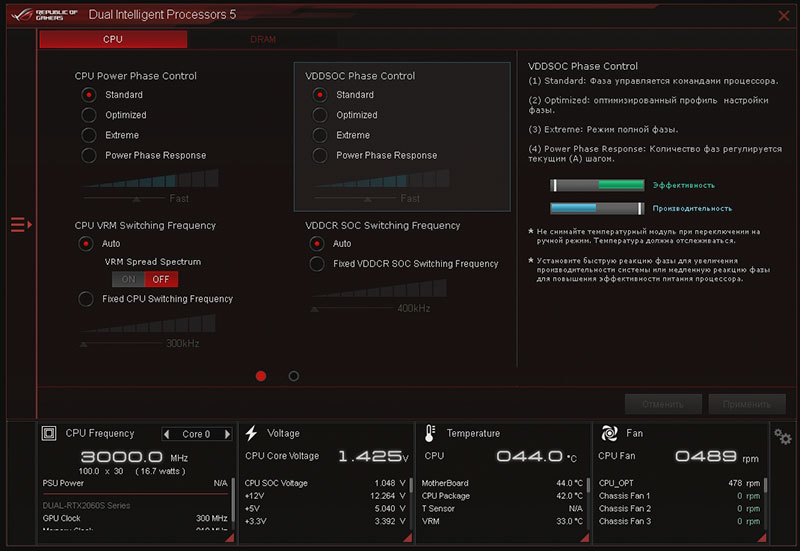
Task: Go to second page indicator dot
Action: 294,376
